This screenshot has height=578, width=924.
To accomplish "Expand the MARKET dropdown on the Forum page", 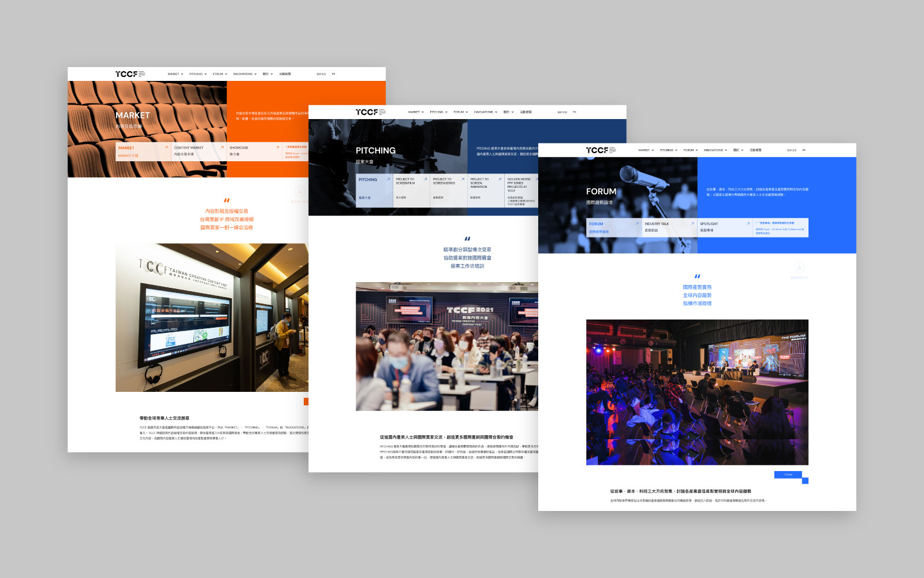I will (x=646, y=150).
